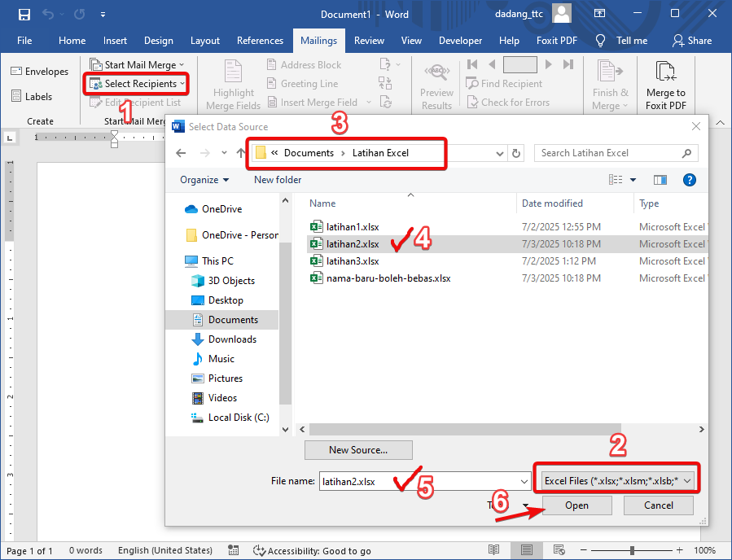
Task: Click the Tell me lightbulb search
Action: (x=621, y=41)
